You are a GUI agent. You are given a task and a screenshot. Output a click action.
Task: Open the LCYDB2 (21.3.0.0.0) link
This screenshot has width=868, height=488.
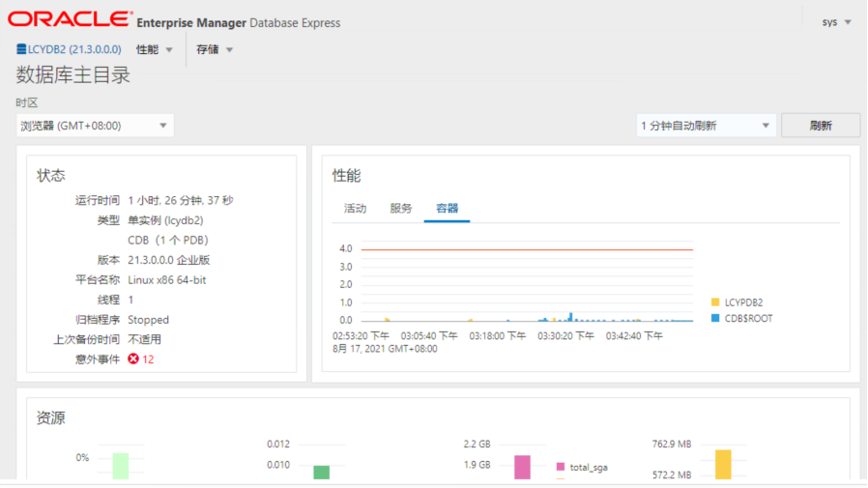(74, 49)
